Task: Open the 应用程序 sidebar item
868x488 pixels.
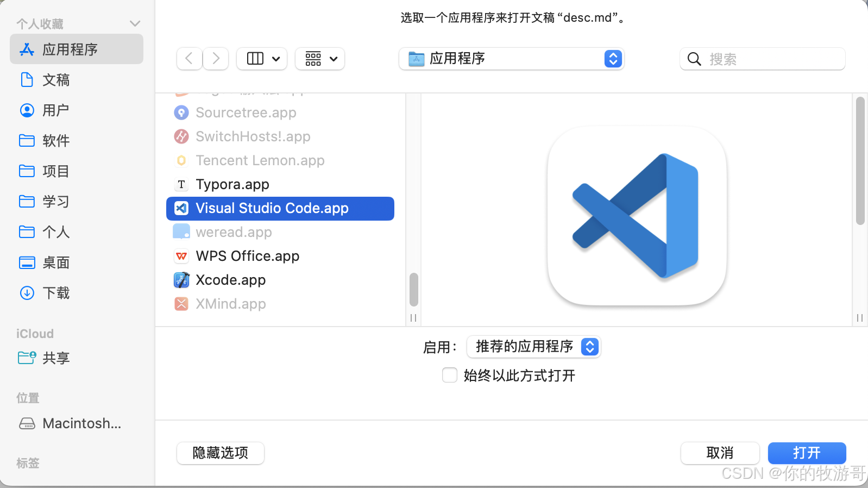Action: click(77, 49)
